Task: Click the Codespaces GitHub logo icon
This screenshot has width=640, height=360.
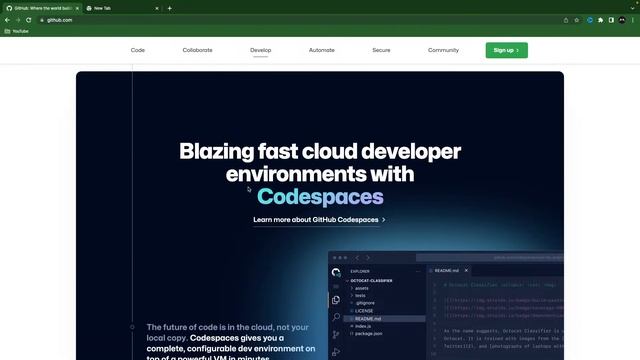Action: [336, 272]
